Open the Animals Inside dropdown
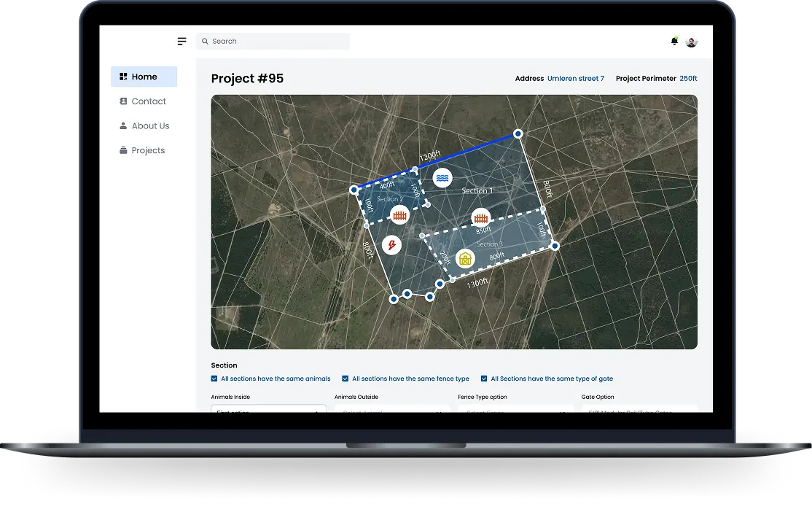The width and height of the screenshot is (812, 512). click(x=269, y=409)
